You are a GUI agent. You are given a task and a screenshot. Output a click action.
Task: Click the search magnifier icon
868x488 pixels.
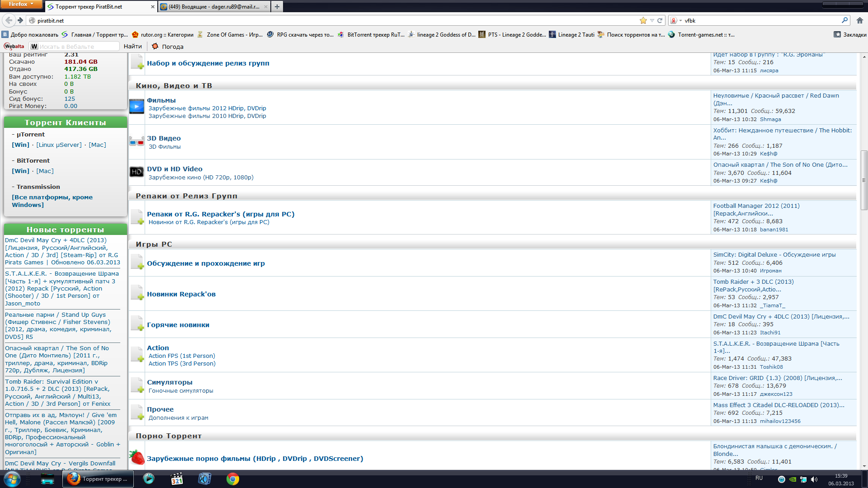tap(844, 20)
